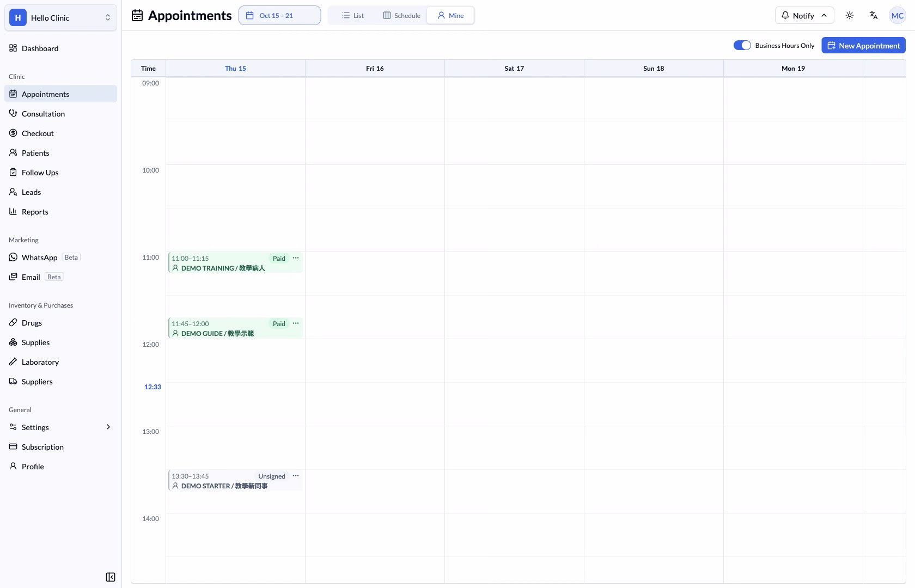Click the Consultation stethoscope icon
The width and height of the screenshot is (915, 588).
13,113
